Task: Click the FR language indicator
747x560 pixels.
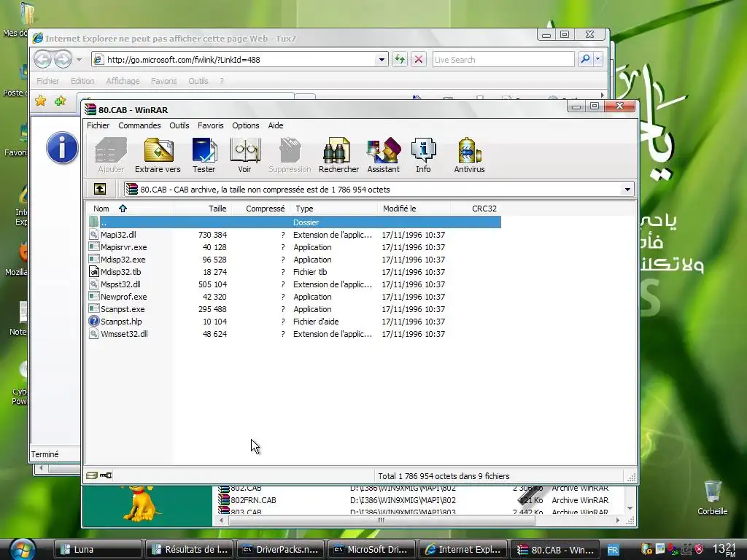Action: 613,550
